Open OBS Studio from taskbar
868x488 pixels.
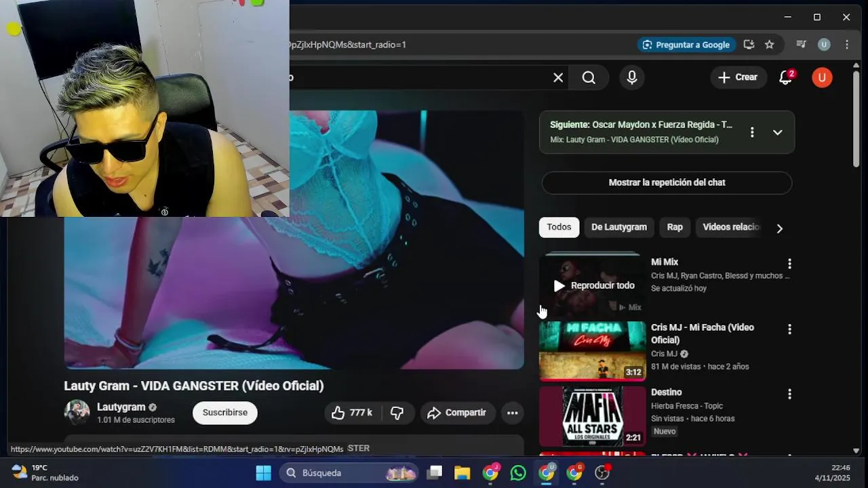coord(602,473)
